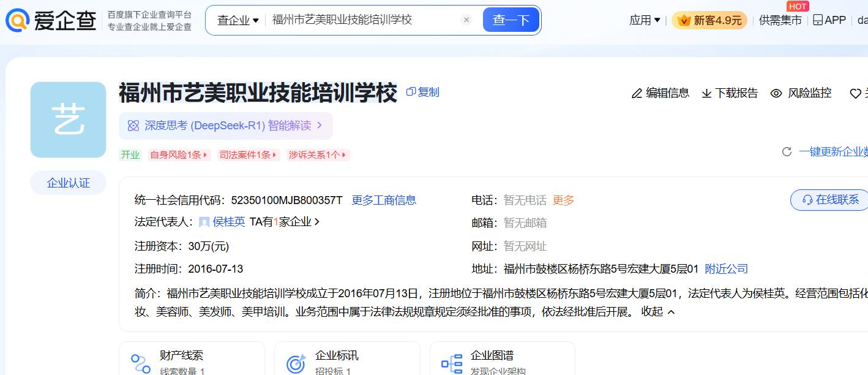
Task: Collapse the company intro with 收起
Action: click(658, 312)
